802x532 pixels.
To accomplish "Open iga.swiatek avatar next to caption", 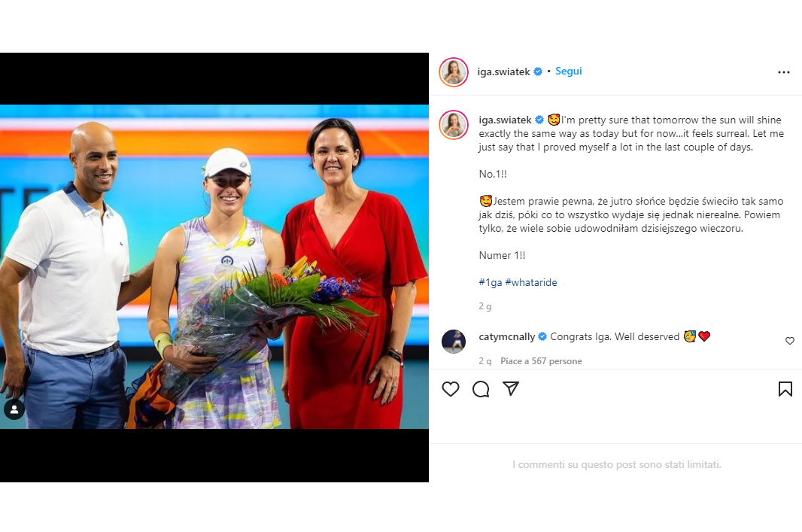I will 454,124.
